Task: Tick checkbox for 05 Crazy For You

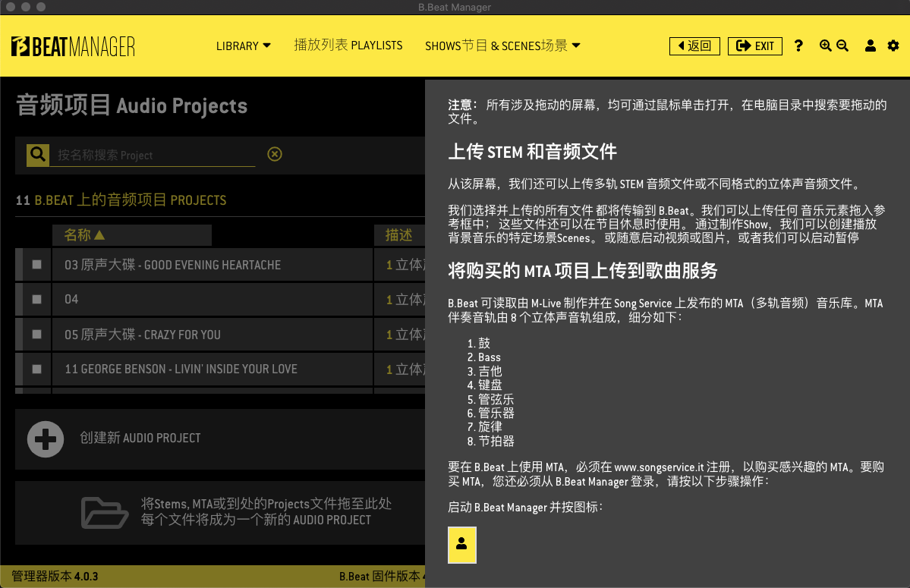Action: tap(36, 334)
